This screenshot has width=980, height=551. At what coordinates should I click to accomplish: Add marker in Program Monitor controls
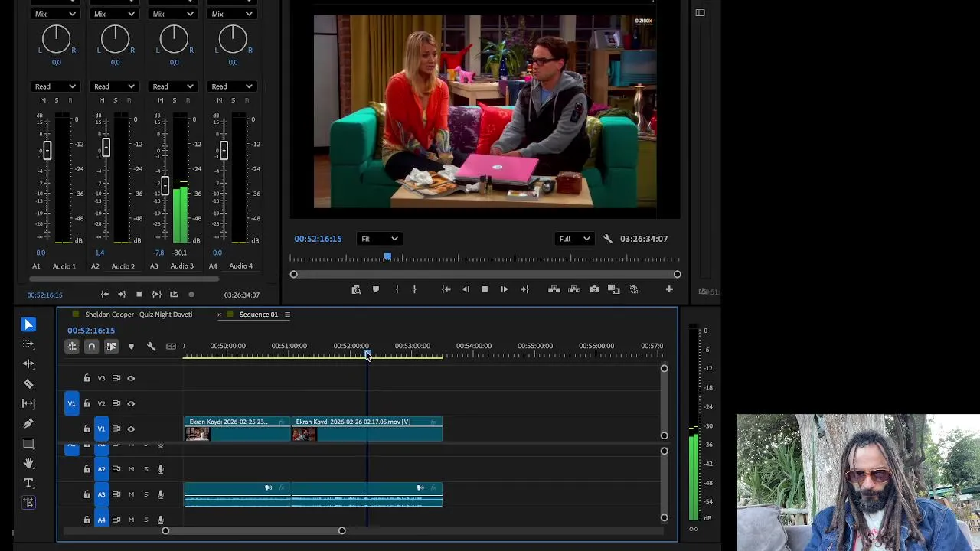point(376,289)
